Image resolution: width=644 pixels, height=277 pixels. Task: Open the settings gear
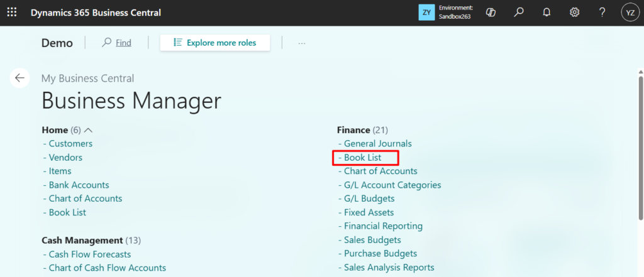574,13
